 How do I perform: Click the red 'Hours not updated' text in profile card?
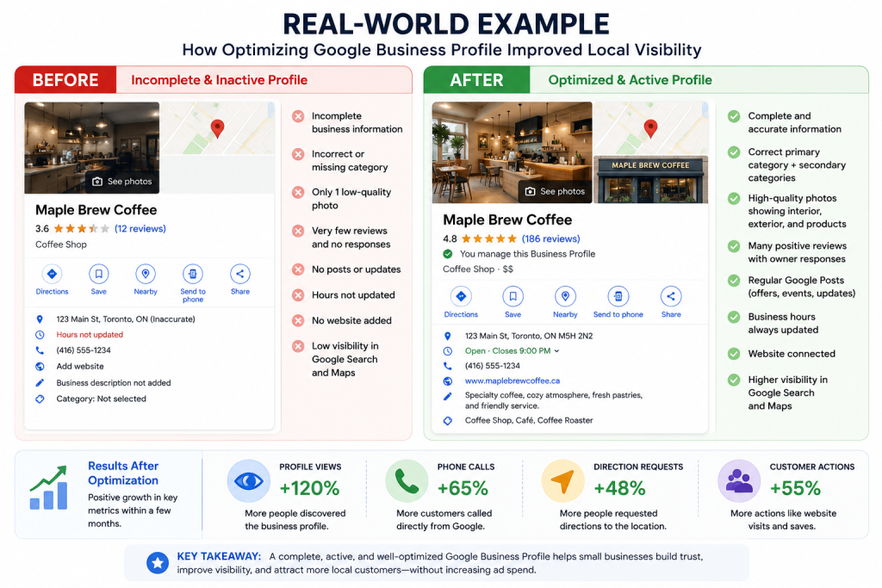pos(90,335)
